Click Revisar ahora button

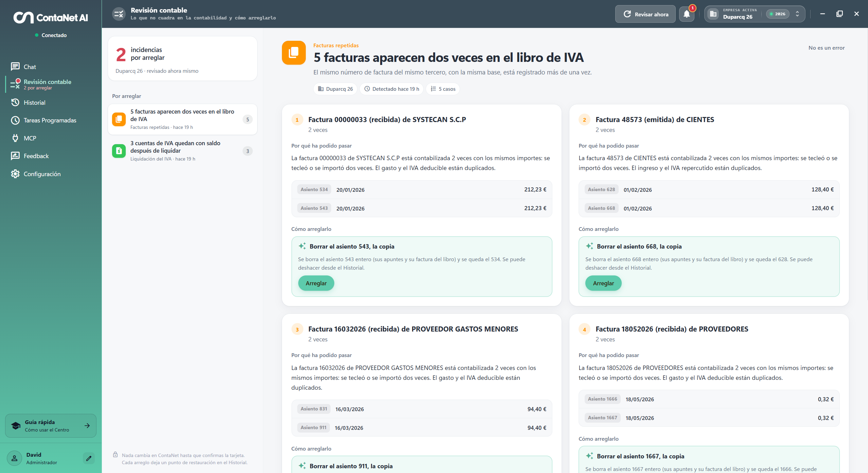point(645,14)
